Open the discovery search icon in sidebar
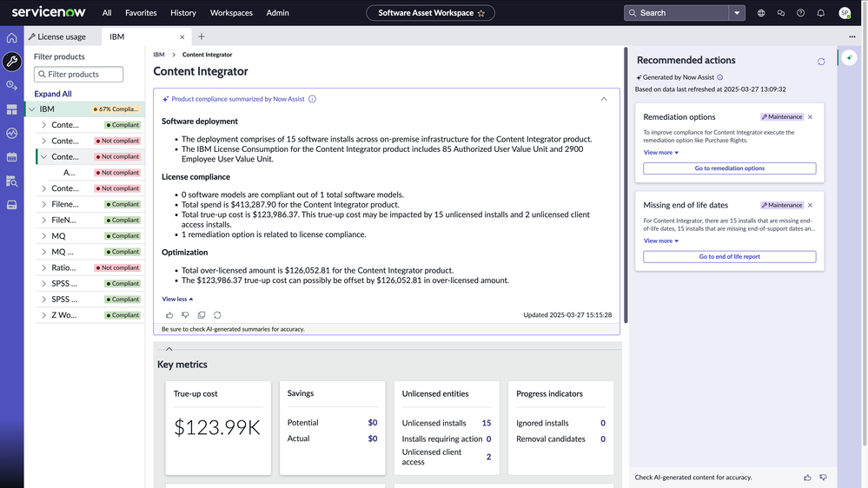 (x=11, y=181)
